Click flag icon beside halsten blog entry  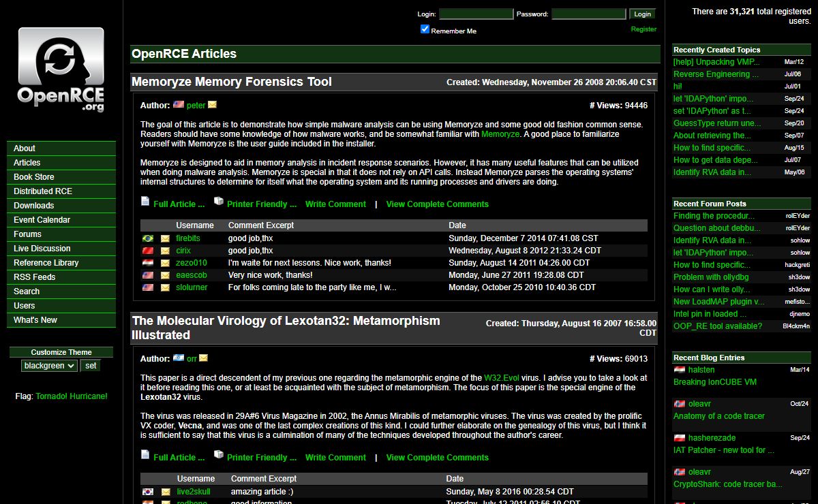680,370
